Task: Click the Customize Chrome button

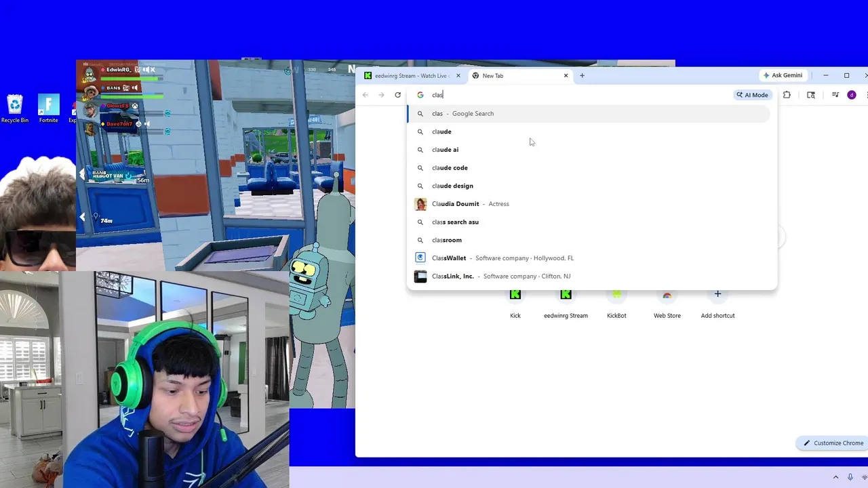Action: click(833, 443)
